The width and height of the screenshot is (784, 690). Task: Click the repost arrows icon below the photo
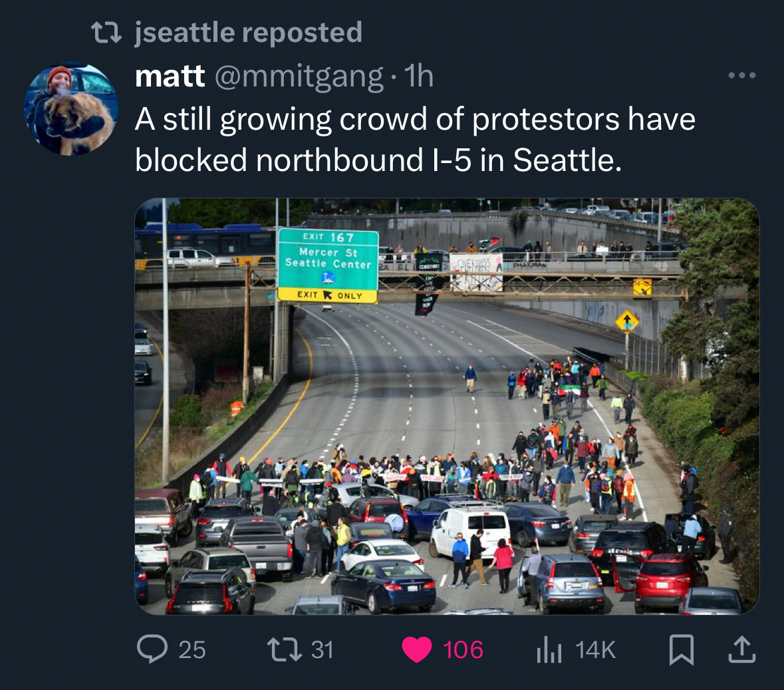tap(285, 649)
